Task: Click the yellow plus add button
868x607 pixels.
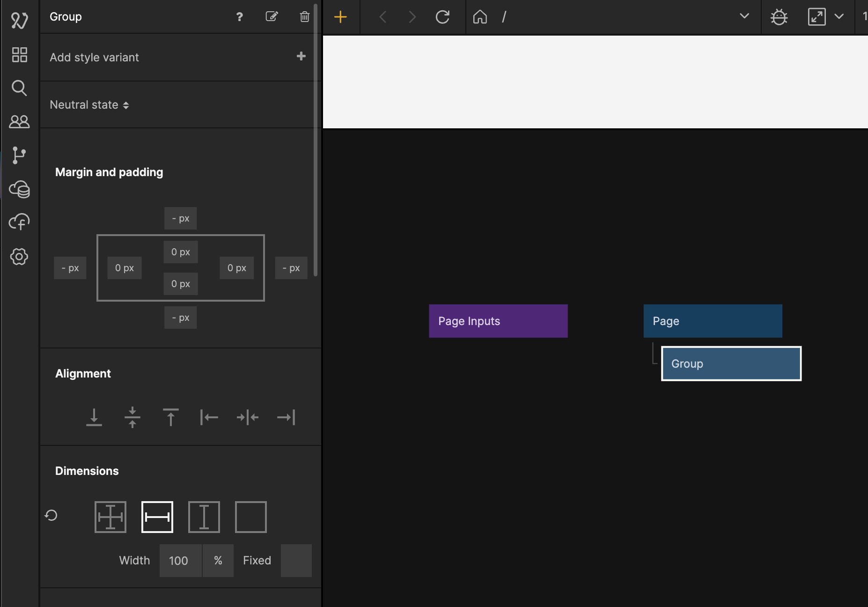Action: pos(340,17)
